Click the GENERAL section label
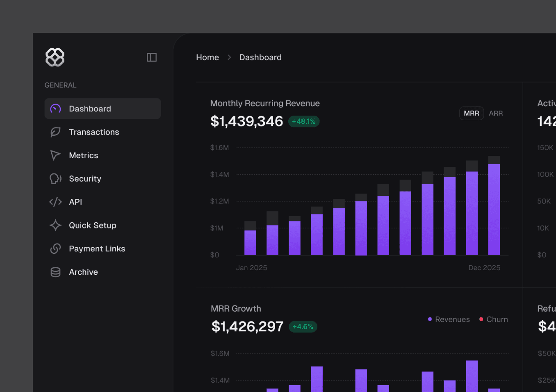The image size is (556, 392). click(60, 85)
